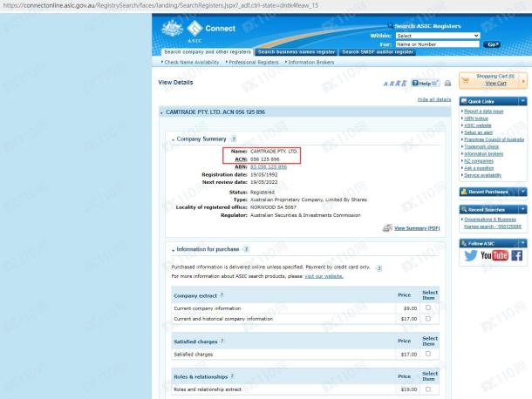Tick the Satisfied charges $17.00 checkbox

tap(428, 354)
